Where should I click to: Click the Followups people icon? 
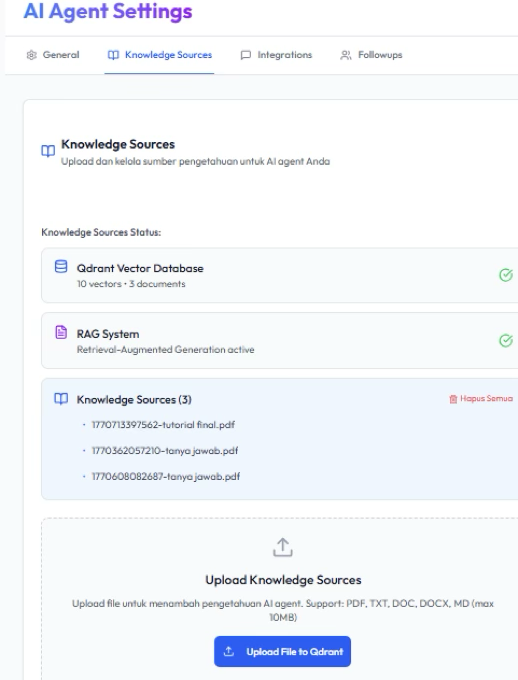tap(346, 55)
